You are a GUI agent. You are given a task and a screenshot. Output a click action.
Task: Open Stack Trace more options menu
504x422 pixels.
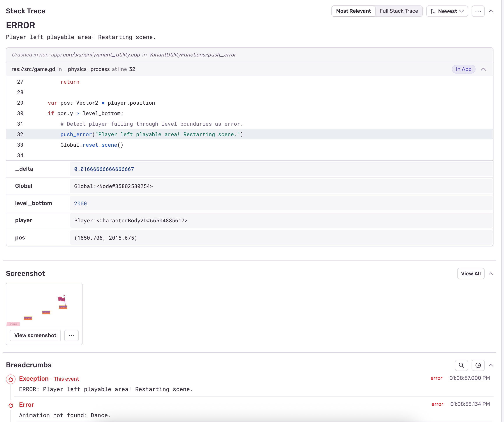click(x=478, y=11)
